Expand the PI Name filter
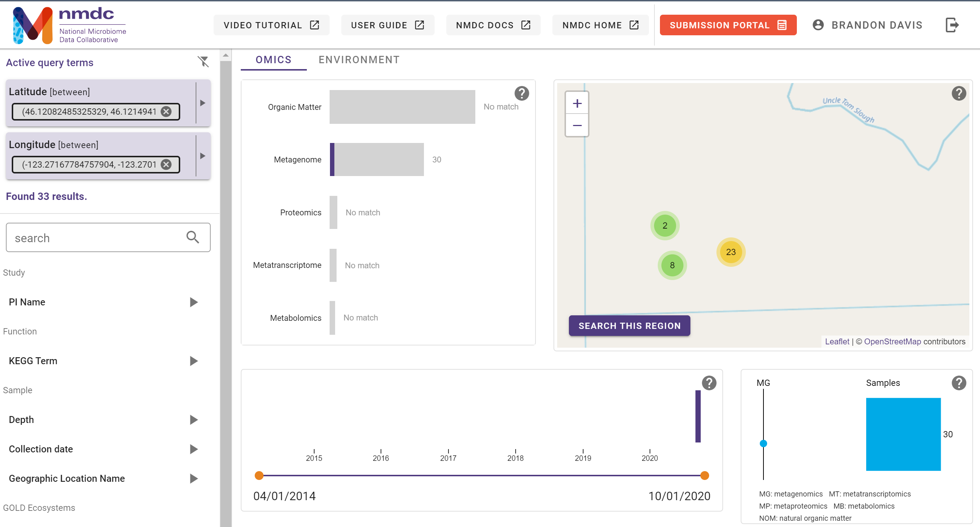Image resolution: width=980 pixels, height=527 pixels. pos(194,302)
